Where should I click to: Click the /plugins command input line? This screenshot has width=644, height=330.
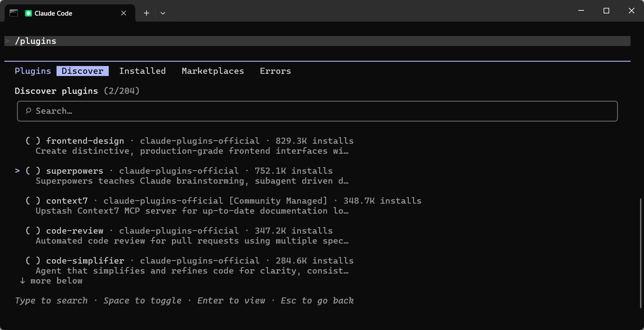click(x=317, y=41)
